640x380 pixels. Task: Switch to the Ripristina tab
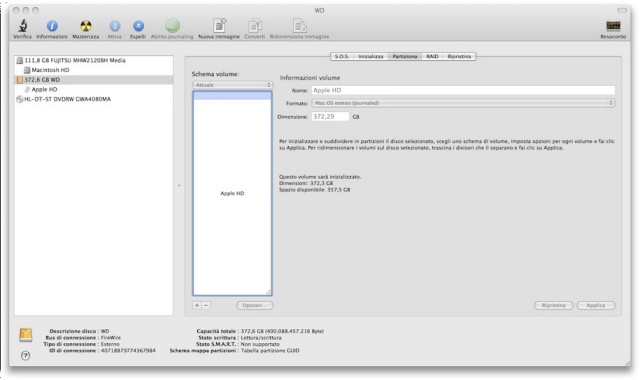[459, 57]
